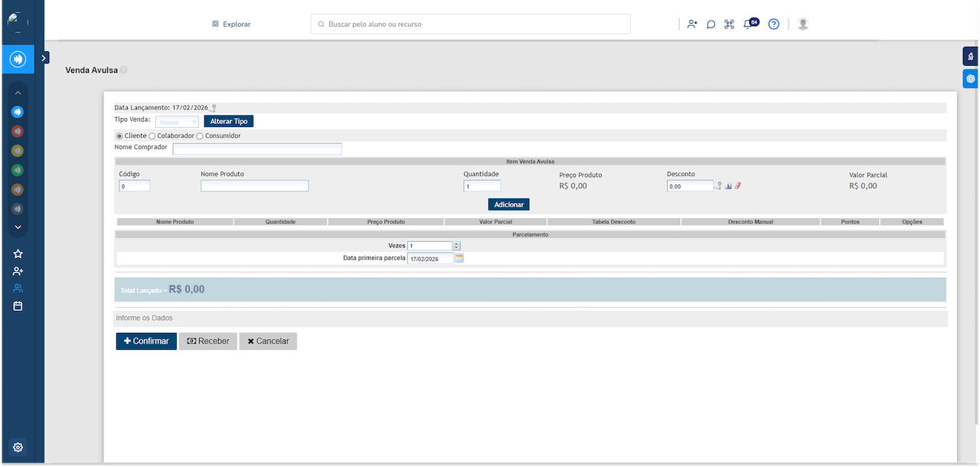
Task: Select the Cliente radio button
Action: pos(119,136)
